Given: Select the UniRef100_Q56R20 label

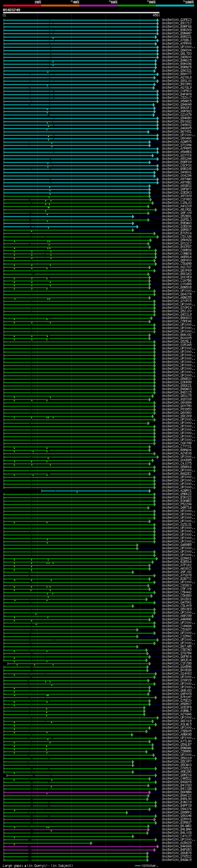Looking at the screenshot, I should 176,379.
